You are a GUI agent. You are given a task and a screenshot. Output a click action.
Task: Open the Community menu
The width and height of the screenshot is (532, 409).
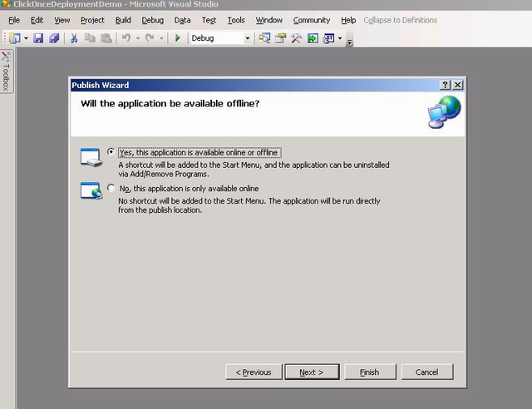(312, 20)
